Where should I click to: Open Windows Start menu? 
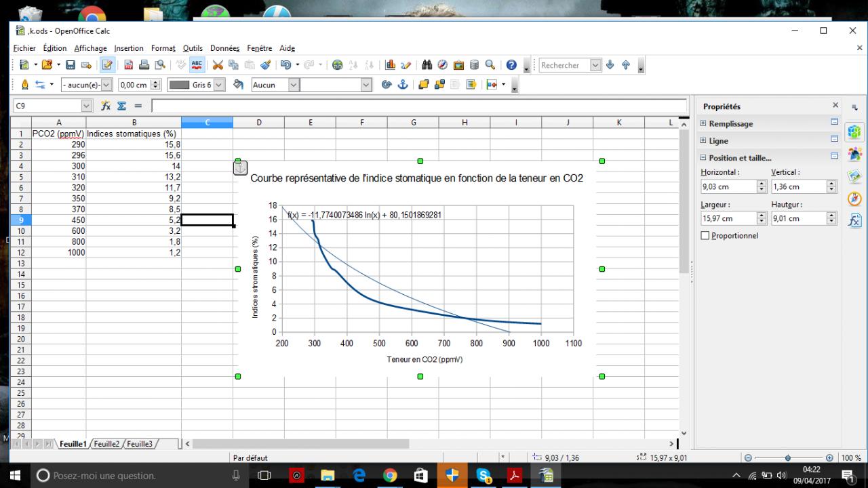point(15,475)
